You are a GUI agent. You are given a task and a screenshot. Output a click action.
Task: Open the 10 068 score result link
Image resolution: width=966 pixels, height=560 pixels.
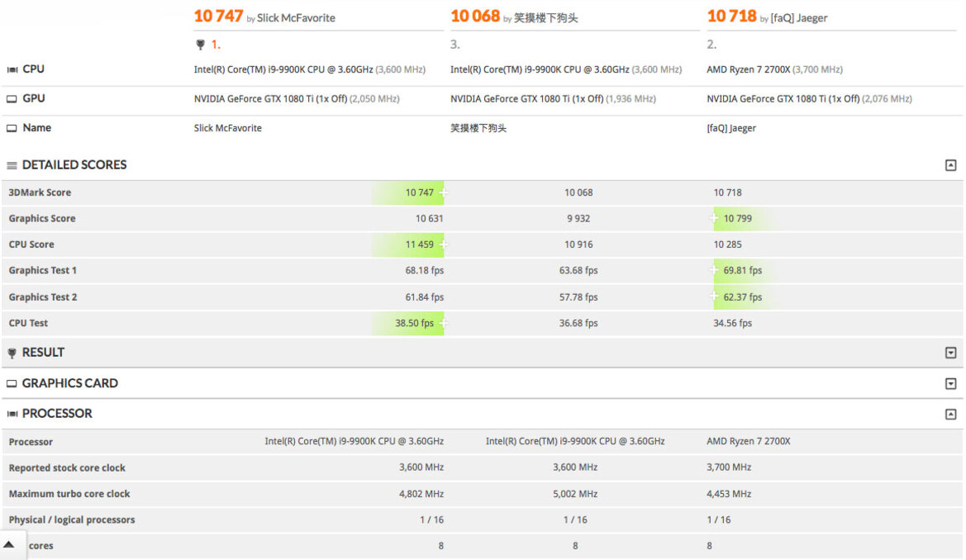475,16
